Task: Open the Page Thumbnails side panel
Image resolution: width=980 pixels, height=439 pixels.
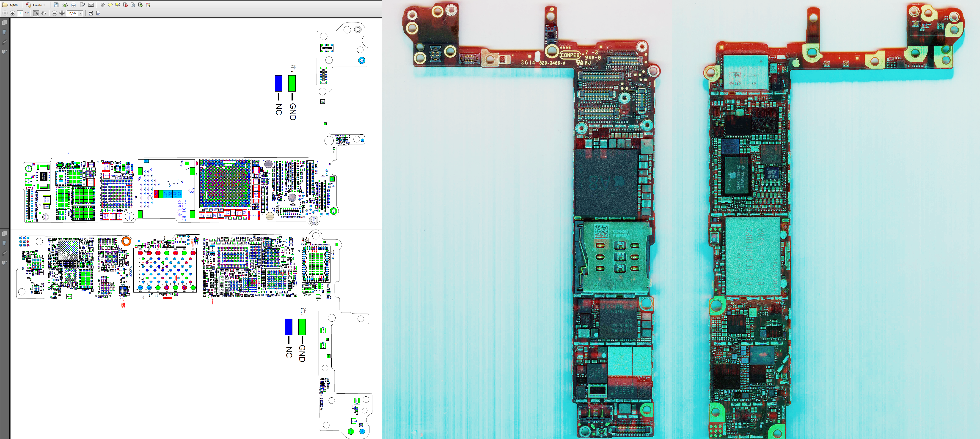Action: (5, 22)
